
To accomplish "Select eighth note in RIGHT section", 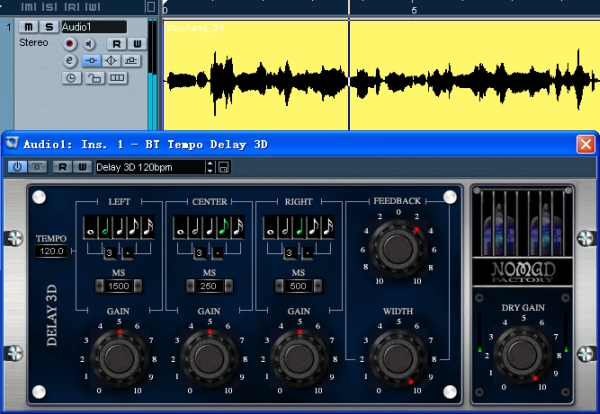I will (x=314, y=228).
